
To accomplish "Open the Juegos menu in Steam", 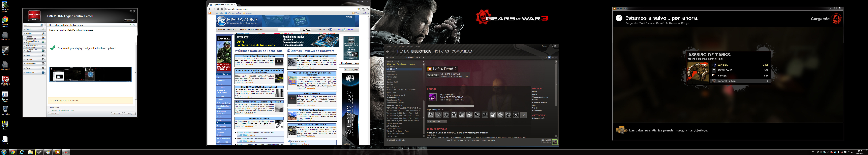I will click(410, 46).
